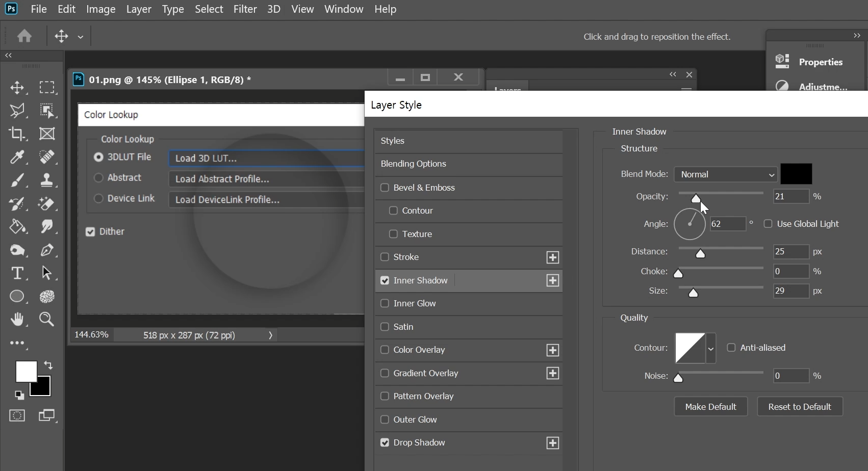Add another Stroke effect with plus

click(x=553, y=257)
